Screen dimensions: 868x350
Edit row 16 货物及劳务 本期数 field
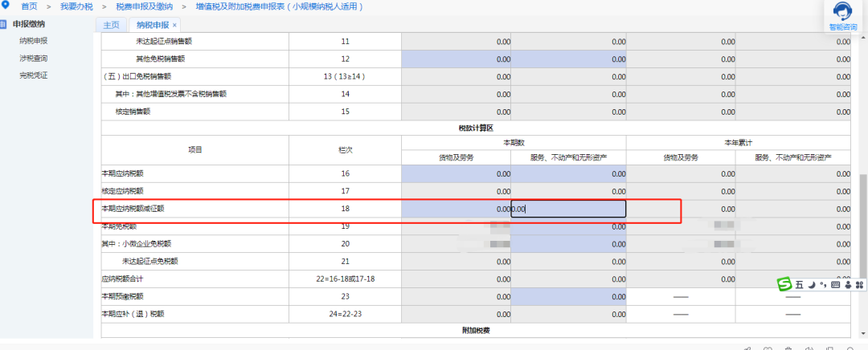pos(457,173)
